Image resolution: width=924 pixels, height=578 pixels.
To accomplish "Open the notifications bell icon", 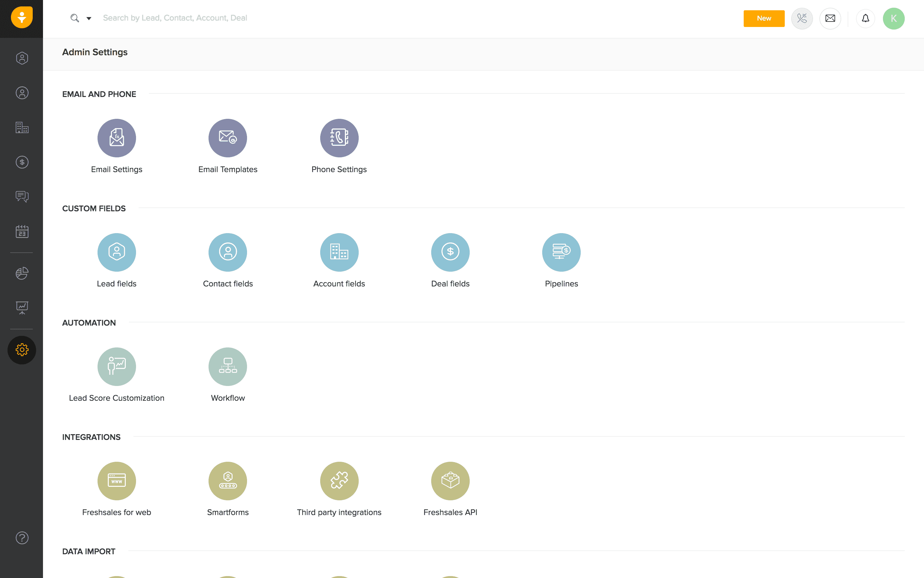I will (865, 18).
